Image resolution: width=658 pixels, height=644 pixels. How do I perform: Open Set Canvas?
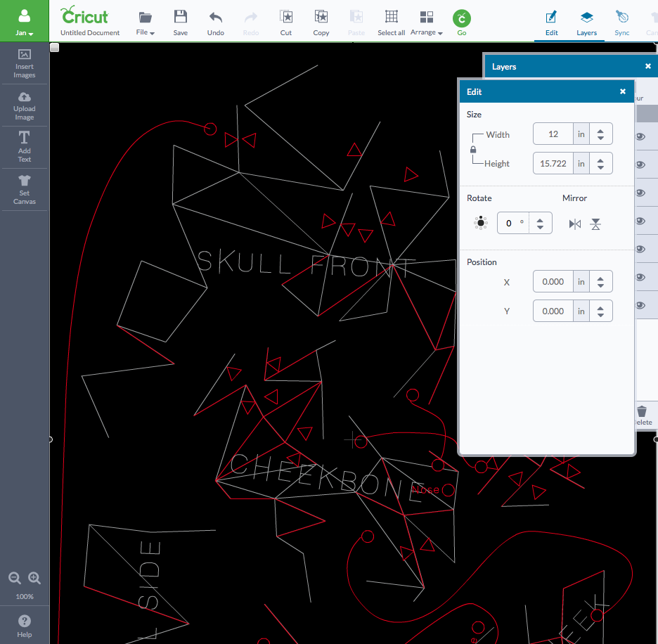(x=25, y=190)
